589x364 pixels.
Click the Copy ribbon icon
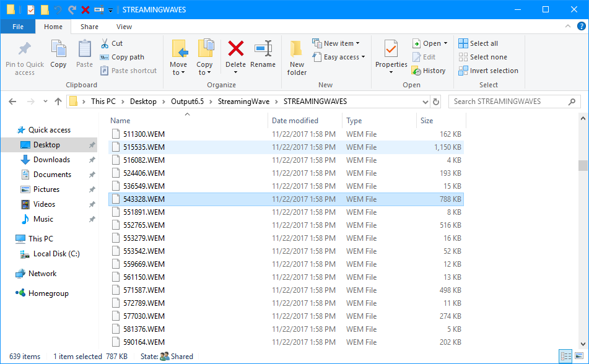click(58, 49)
